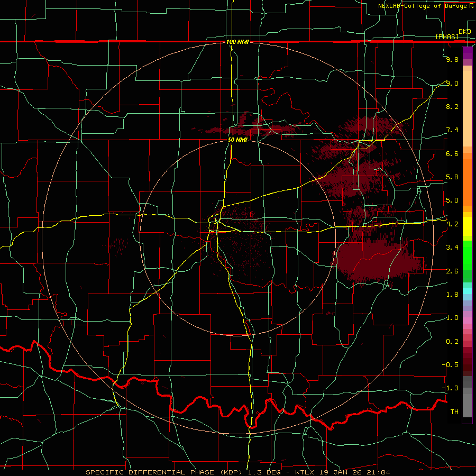Image resolution: width=476 pixels, height=476 pixels.
Task: Click the 9.0 value on the color scale
Action: [x=452, y=83]
